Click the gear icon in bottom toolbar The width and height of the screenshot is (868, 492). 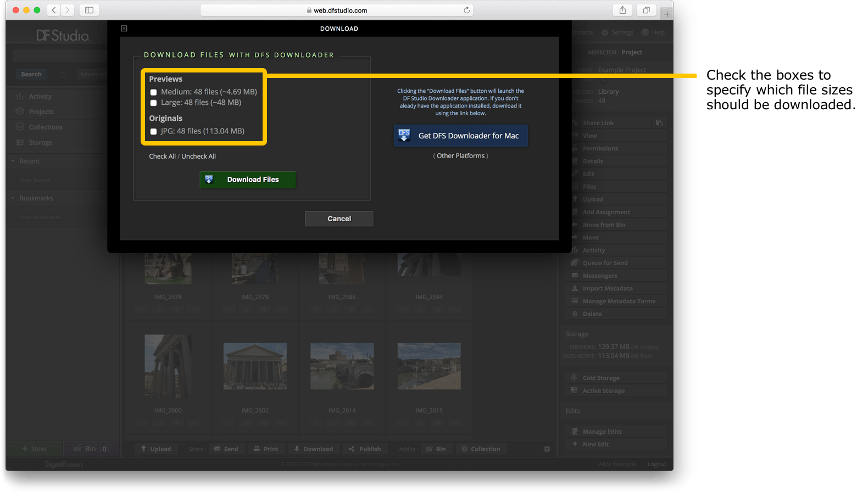[547, 449]
